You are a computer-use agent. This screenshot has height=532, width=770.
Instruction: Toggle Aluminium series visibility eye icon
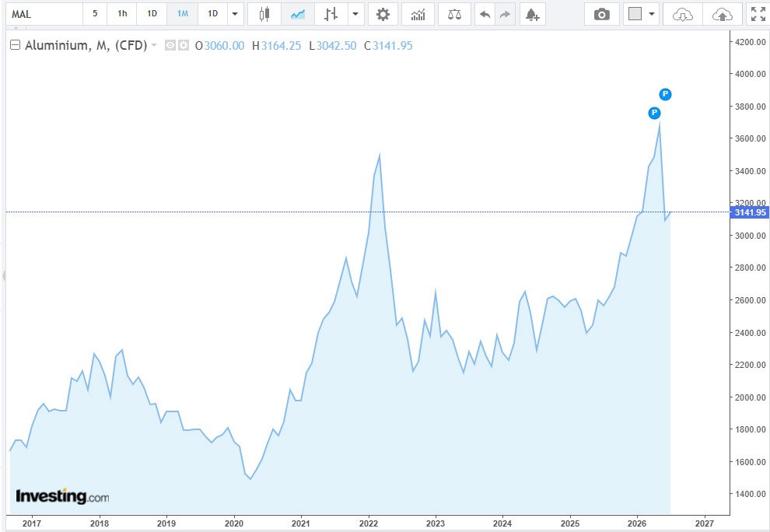tap(170, 45)
